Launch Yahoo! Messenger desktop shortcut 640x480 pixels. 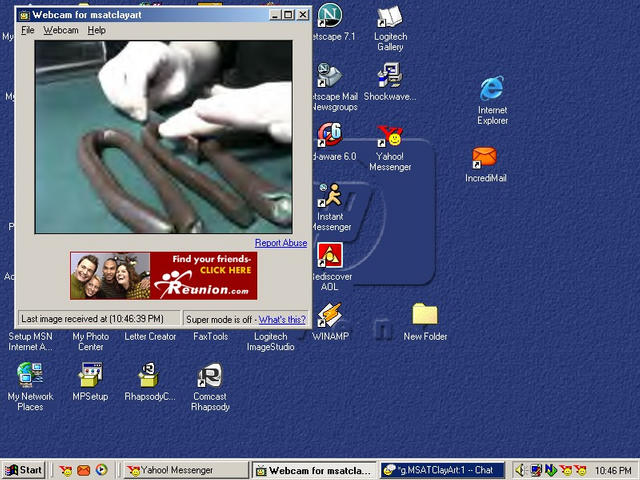pyautogui.click(x=390, y=136)
